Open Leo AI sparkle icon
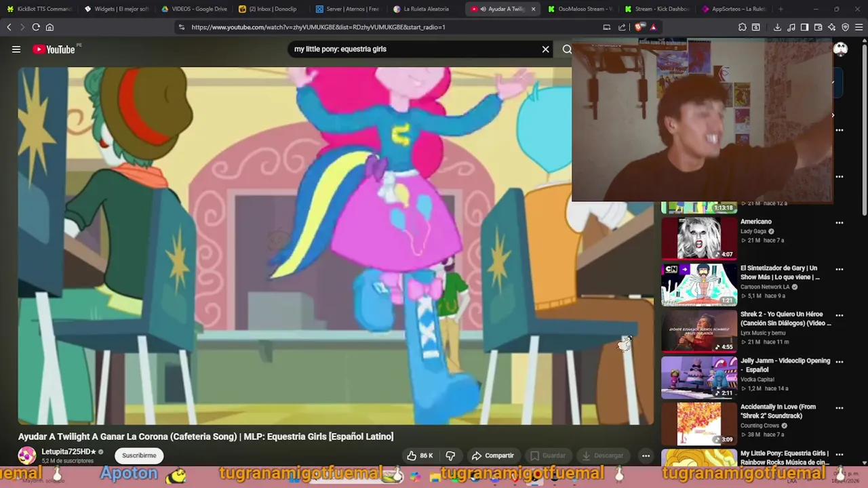Image resolution: width=868 pixels, height=488 pixels. point(832,27)
